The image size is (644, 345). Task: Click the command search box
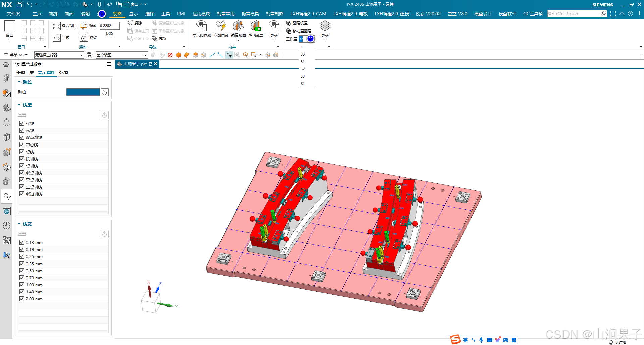tap(577, 14)
